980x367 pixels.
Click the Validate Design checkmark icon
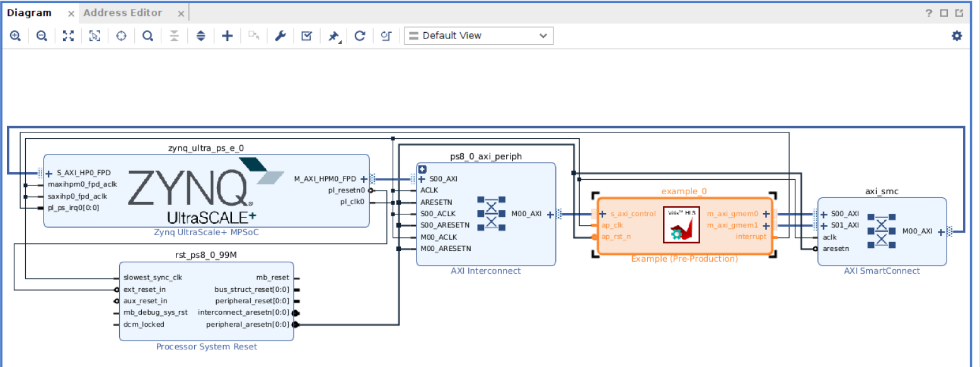click(x=306, y=36)
